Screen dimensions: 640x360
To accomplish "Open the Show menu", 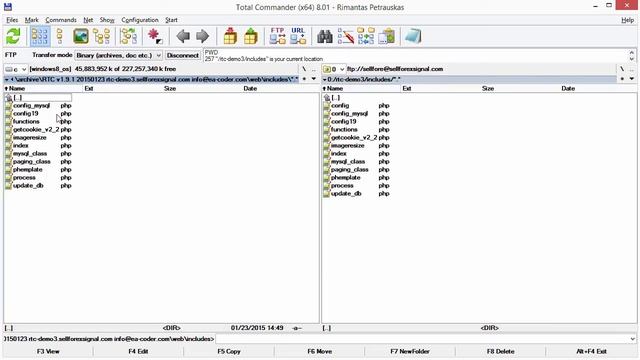I will pos(107,20).
